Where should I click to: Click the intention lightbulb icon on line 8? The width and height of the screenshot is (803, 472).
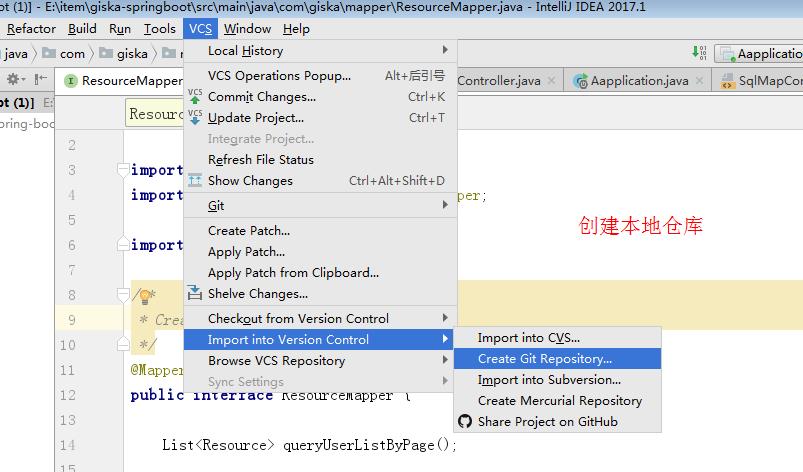[145, 295]
